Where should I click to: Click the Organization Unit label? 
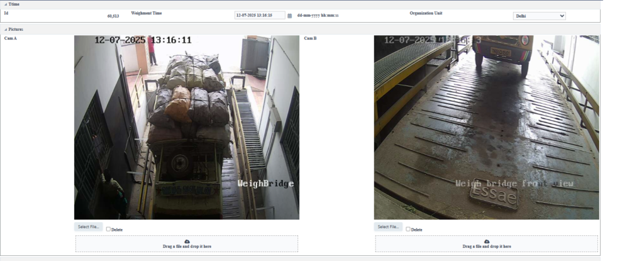pos(429,13)
